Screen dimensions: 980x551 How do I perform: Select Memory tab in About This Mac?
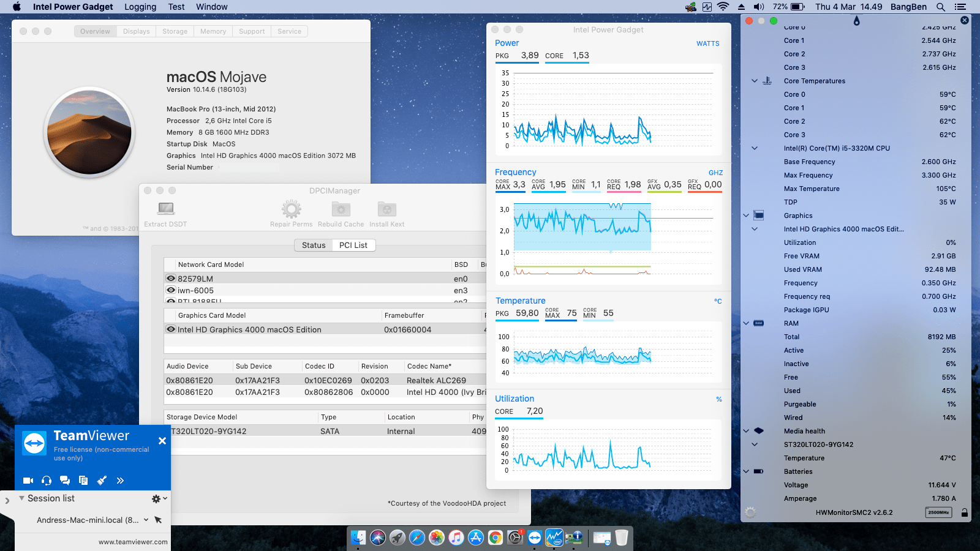coord(213,31)
